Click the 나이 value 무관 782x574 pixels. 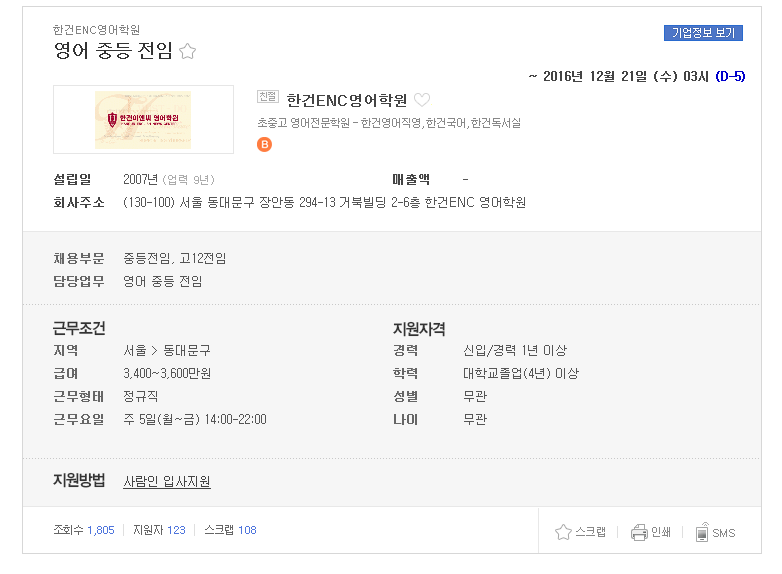(475, 419)
